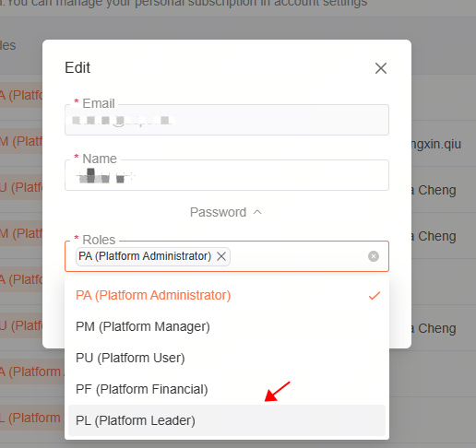Click the Roles column header behind dialog
The width and height of the screenshot is (476, 448).
pyautogui.click(x=8, y=46)
